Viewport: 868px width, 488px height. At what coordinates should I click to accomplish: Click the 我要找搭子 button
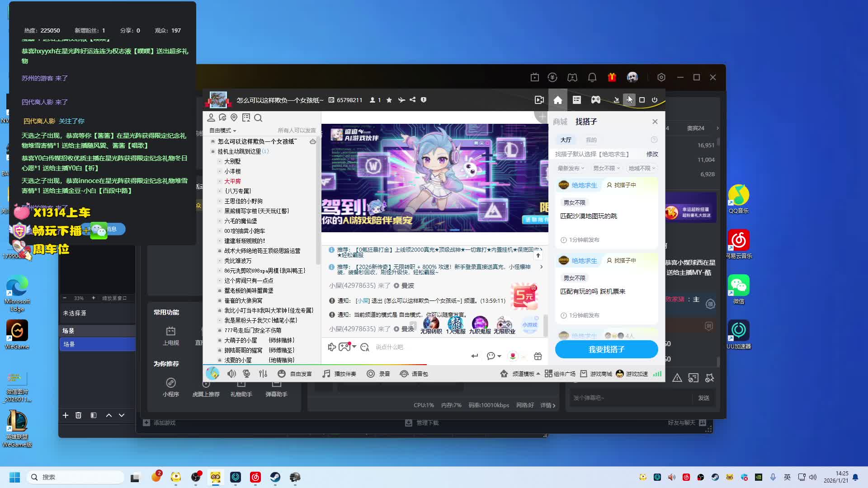[x=606, y=349]
